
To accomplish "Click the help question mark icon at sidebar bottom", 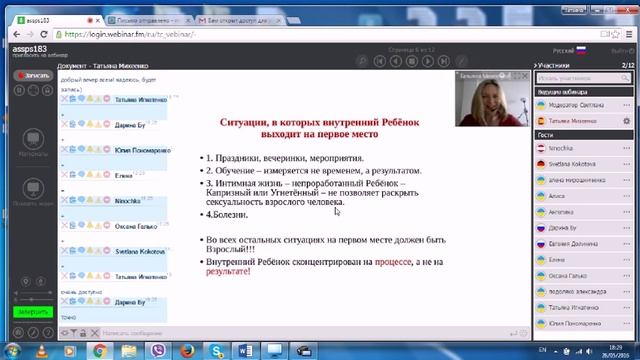I will pyautogui.click(x=48, y=333).
